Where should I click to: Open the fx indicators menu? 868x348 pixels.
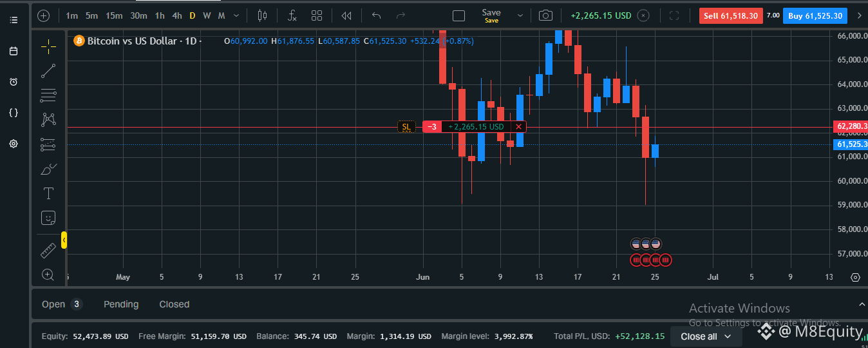click(292, 15)
